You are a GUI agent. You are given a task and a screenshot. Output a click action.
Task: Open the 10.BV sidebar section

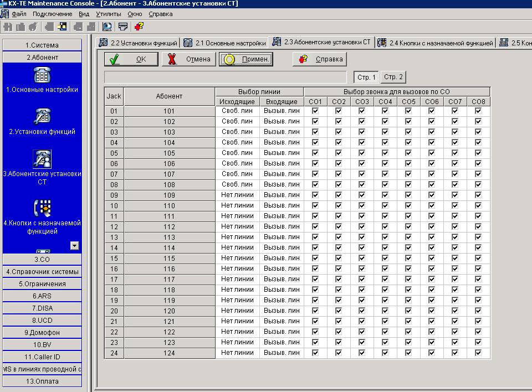click(42, 345)
